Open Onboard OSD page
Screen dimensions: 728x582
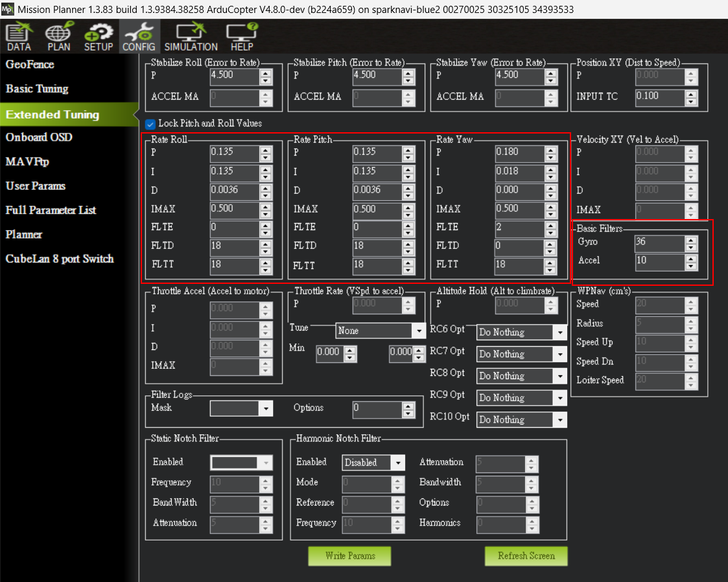click(39, 137)
